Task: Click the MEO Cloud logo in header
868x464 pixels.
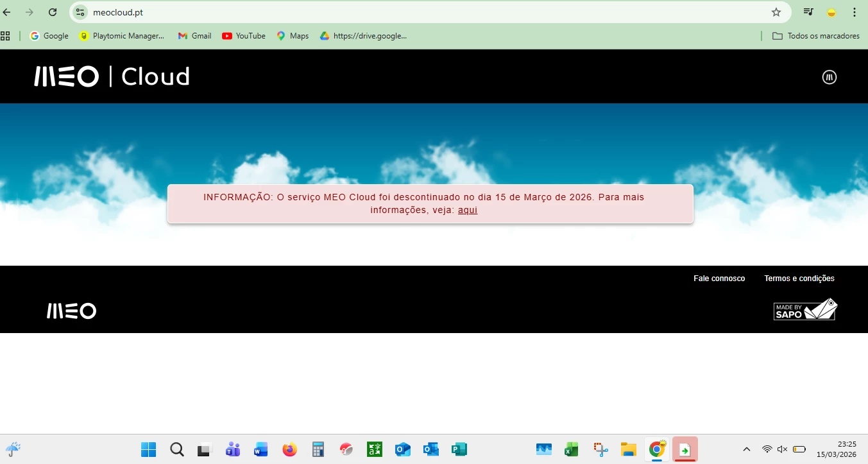Action: click(112, 77)
